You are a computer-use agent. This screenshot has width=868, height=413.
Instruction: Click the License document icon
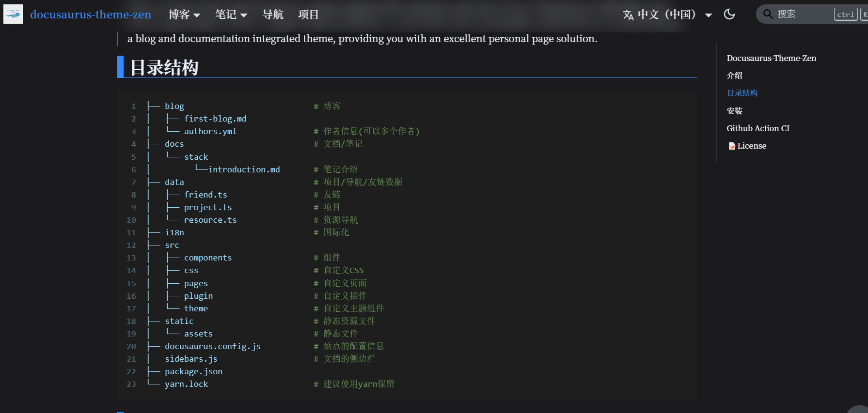(x=732, y=146)
